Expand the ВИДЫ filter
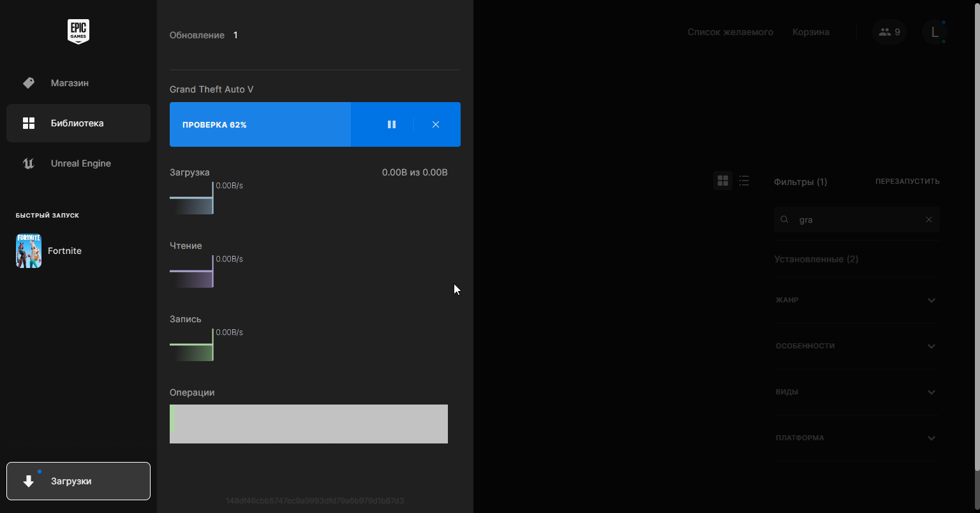Viewport: 980px width, 513px height. (857, 392)
